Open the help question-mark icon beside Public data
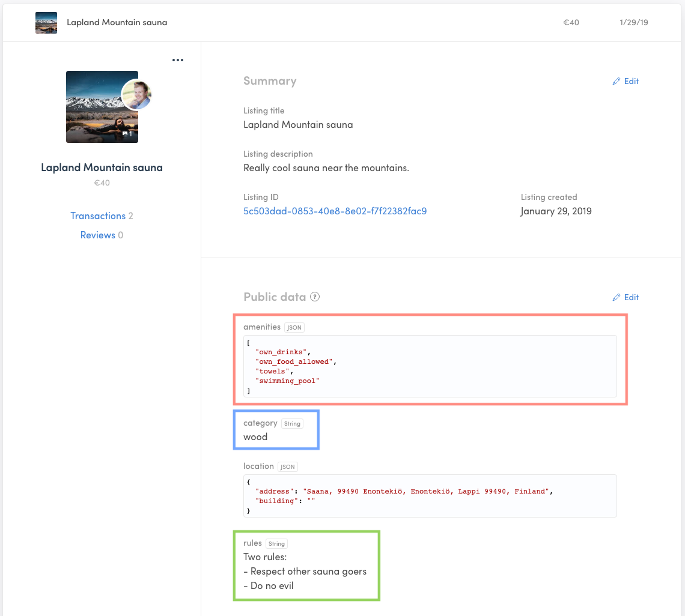 [314, 297]
